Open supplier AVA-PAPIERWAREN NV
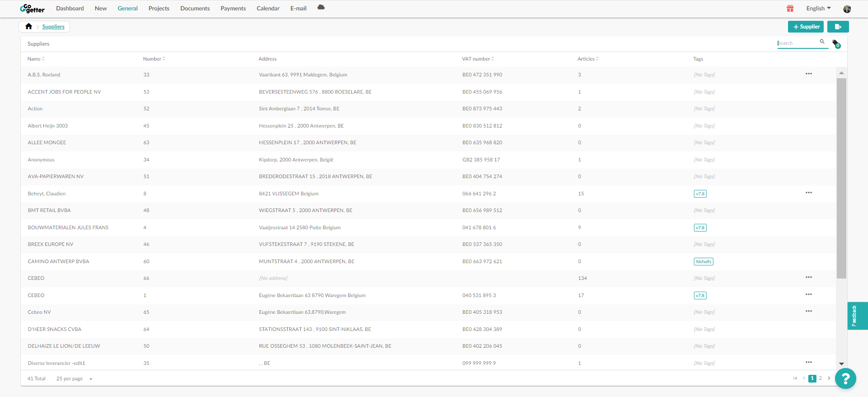 [x=56, y=176]
